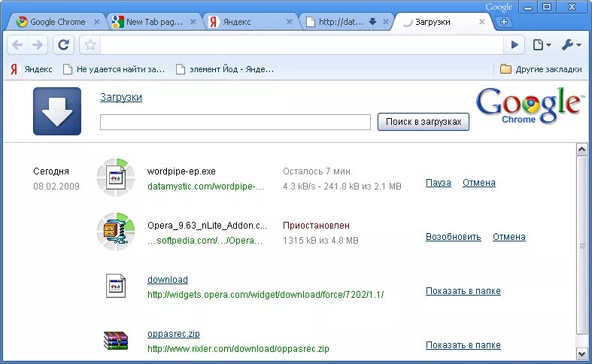Open the page menu dropdown

(x=542, y=45)
